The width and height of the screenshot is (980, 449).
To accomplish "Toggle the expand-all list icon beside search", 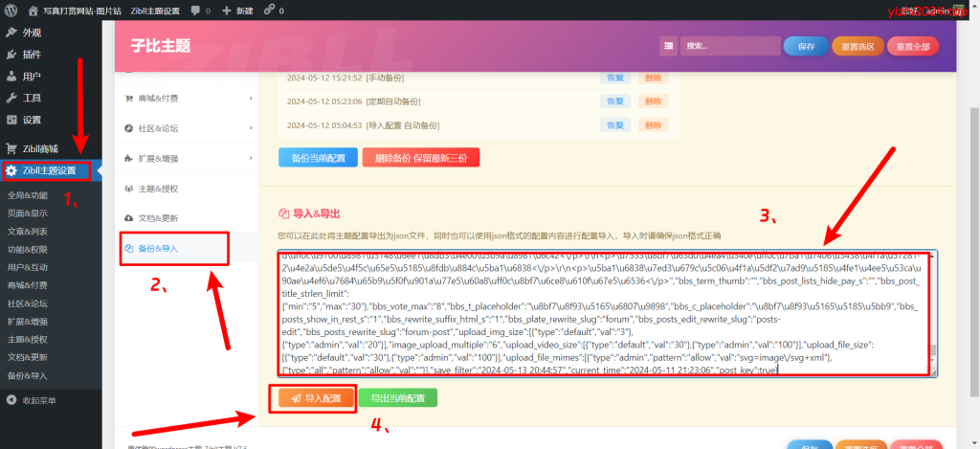I will 668,46.
